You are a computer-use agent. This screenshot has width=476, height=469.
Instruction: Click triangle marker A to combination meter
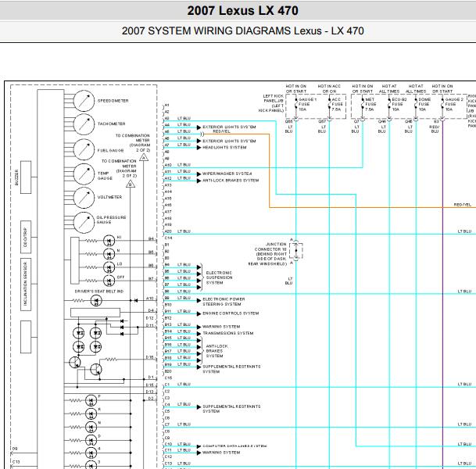coord(144,157)
